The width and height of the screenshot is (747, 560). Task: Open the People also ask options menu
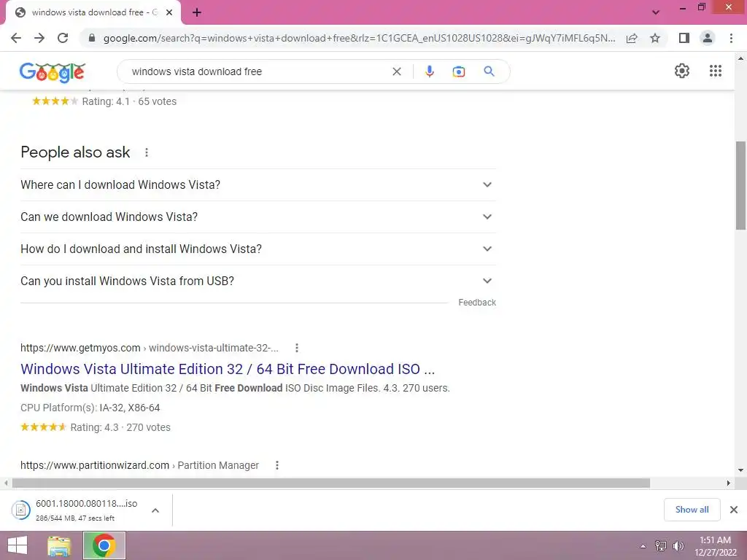click(147, 152)
